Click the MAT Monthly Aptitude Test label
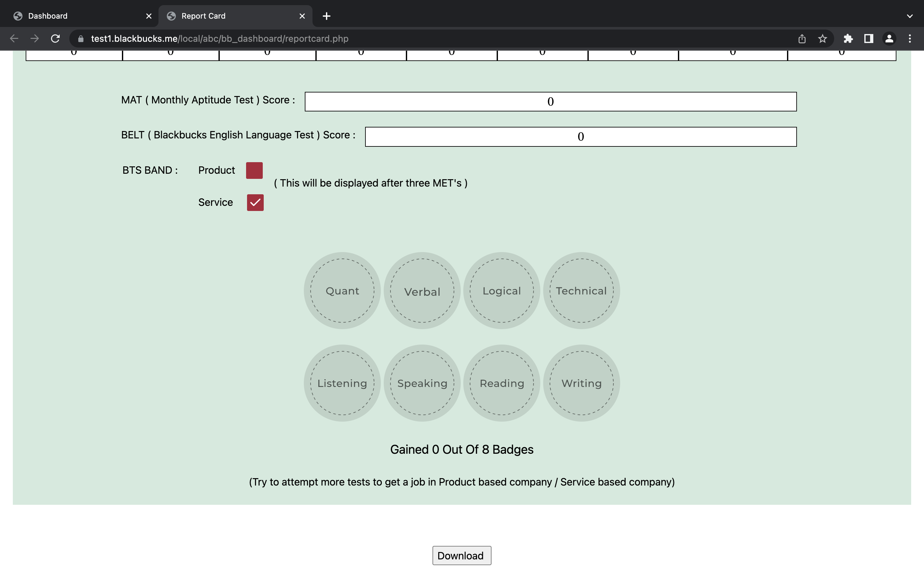Screen dimensions: 924x578 pos(208,100)
